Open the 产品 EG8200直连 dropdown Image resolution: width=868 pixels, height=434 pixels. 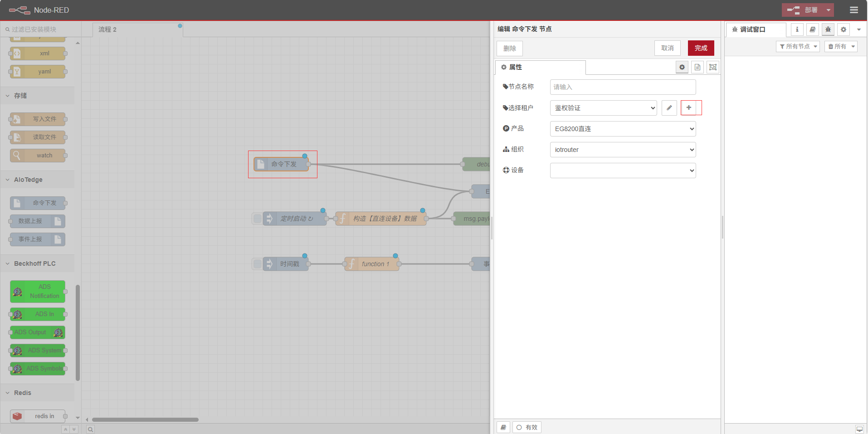coord(623,129)
